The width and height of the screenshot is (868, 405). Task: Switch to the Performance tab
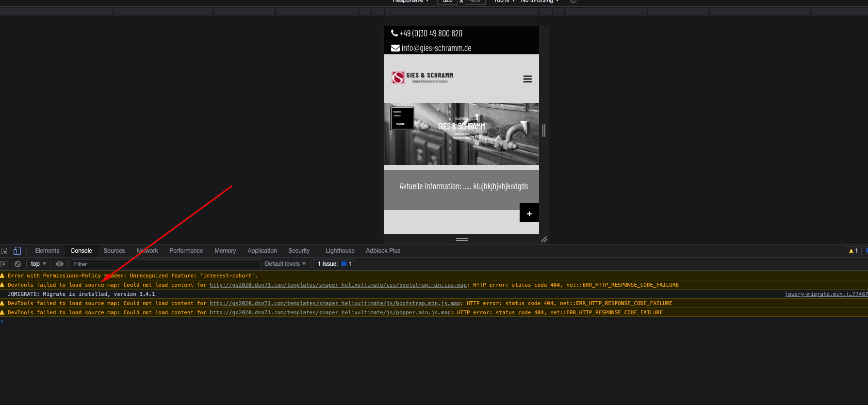186,251
